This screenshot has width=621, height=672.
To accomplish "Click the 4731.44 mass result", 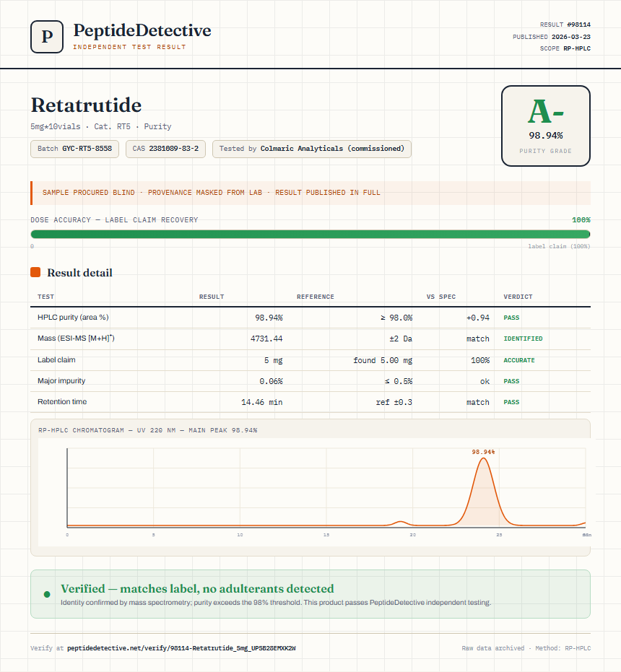I will [266, 339].
